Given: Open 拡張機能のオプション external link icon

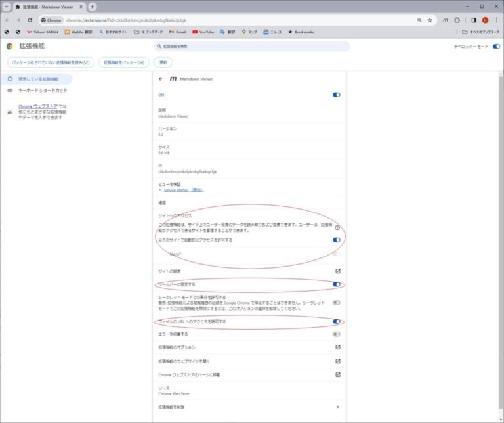Looking at the screenshot, I should point(338,347).
